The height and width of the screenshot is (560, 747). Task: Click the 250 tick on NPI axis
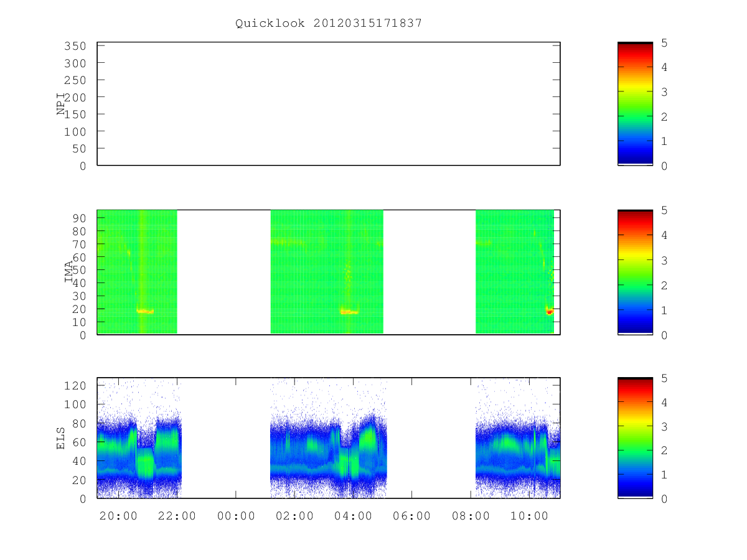[75, 80]
